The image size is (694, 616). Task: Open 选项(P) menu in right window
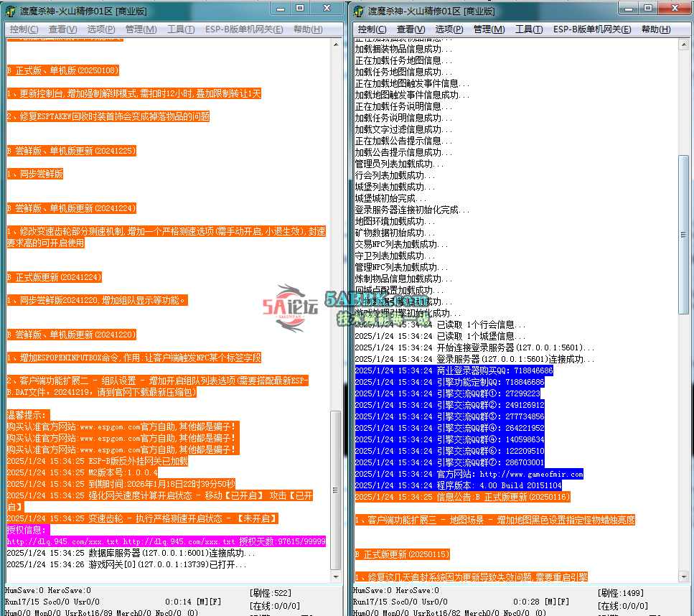pyautogui.click(x=449, y=29)
